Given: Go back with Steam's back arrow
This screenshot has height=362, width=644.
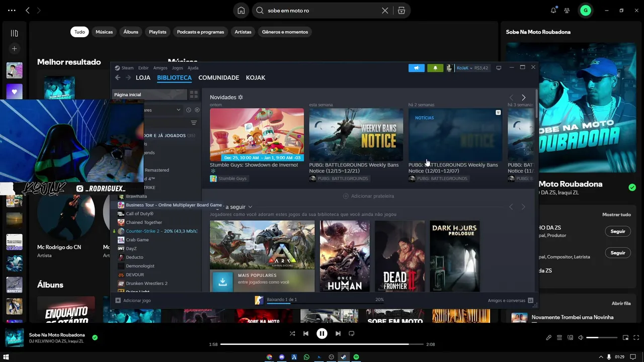Looking at the screenshot, I should pyautogui.click(x=118, y=77).
